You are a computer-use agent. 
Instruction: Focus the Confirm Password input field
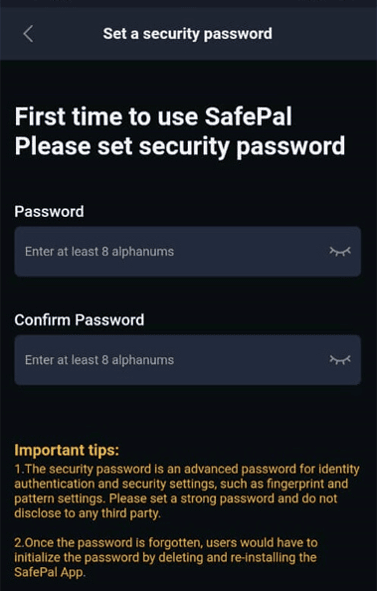click(187, 360)
